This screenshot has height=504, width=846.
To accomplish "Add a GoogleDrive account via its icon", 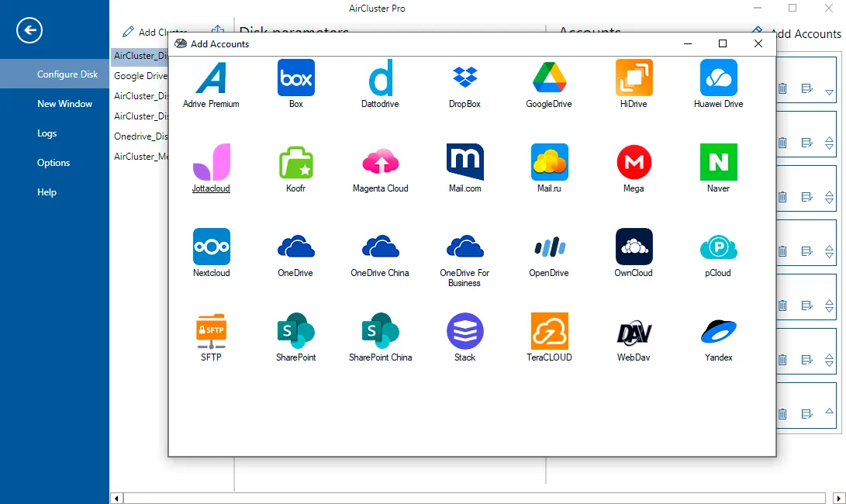I will click(x=549, y=78).
